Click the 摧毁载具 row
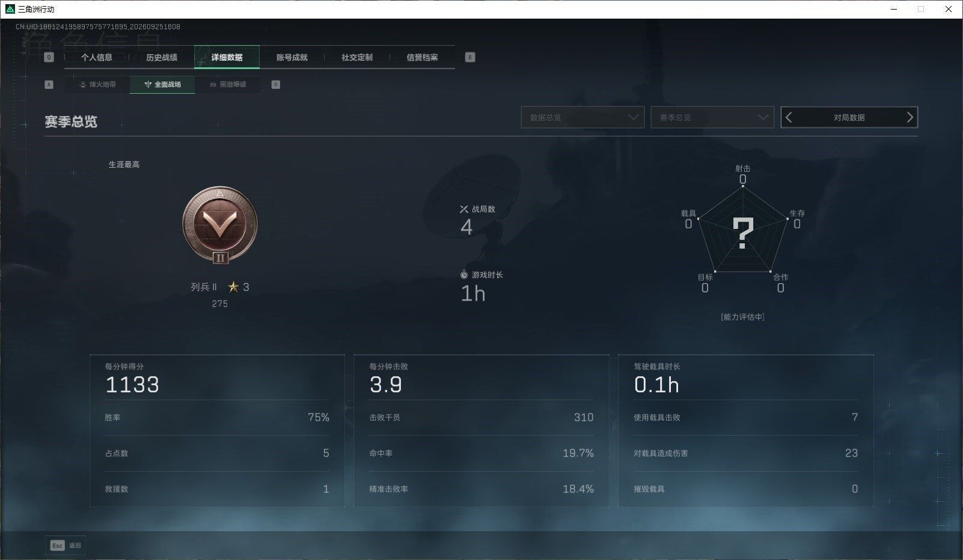963x560 pixels. (746, 489)
